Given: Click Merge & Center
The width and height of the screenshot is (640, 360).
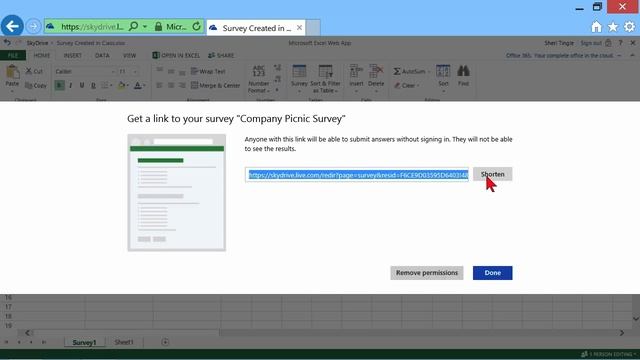Looking at the screenshot, I should (215, 85).
